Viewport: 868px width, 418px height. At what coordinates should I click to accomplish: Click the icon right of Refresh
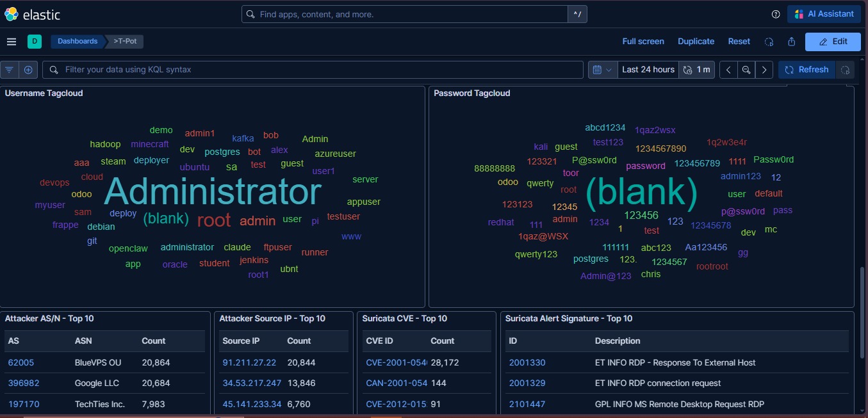pos(845,70)
